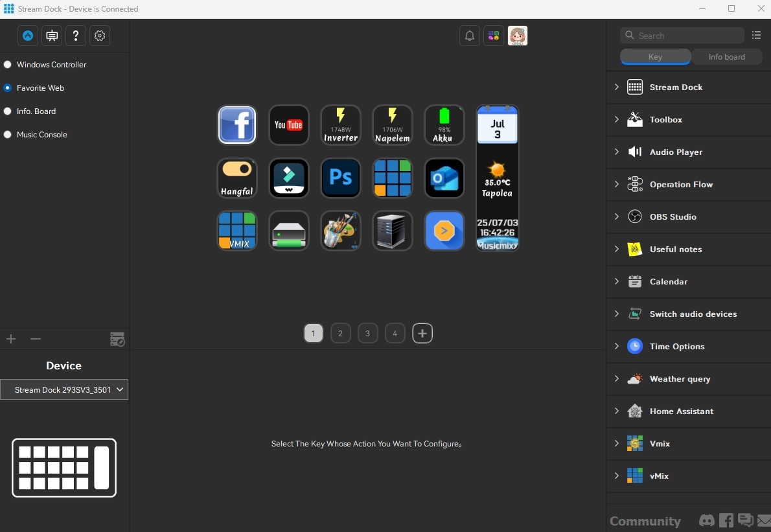Open the Facebook community icon

point(726,520)
